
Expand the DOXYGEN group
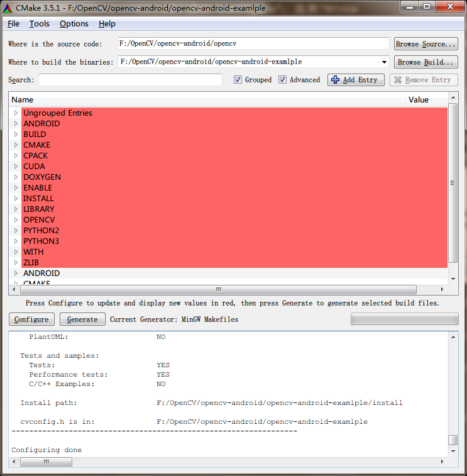16,177
